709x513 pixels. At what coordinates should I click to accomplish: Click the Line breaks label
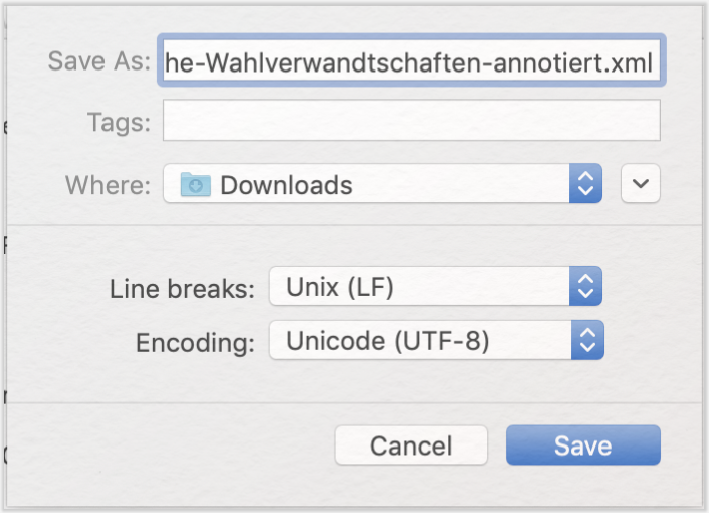click(x=182, y=289)
